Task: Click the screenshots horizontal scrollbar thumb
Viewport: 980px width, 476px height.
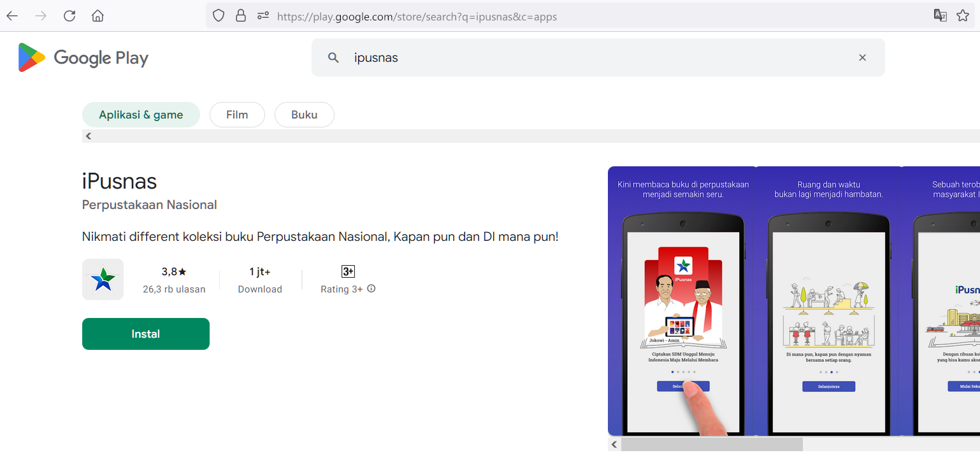Action: [x=712, y=444]
